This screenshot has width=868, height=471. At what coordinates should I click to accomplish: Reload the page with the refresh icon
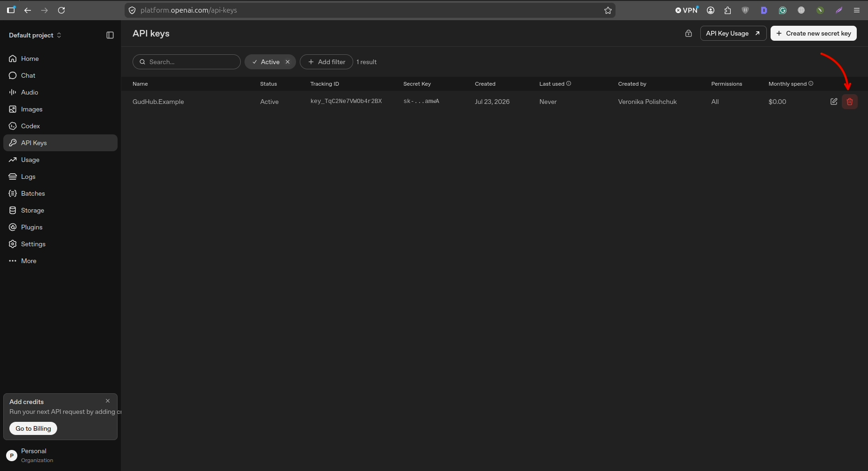(61, 10)
